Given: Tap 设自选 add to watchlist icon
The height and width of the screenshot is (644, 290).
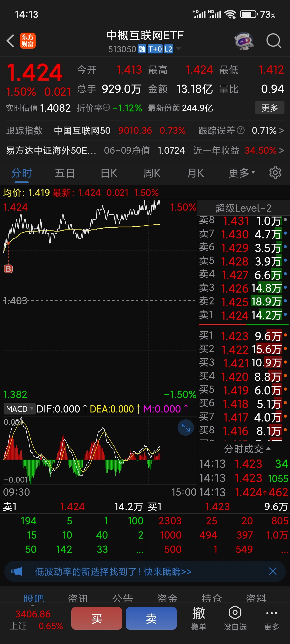Looking at the screenshot, I should pos(235,618).
